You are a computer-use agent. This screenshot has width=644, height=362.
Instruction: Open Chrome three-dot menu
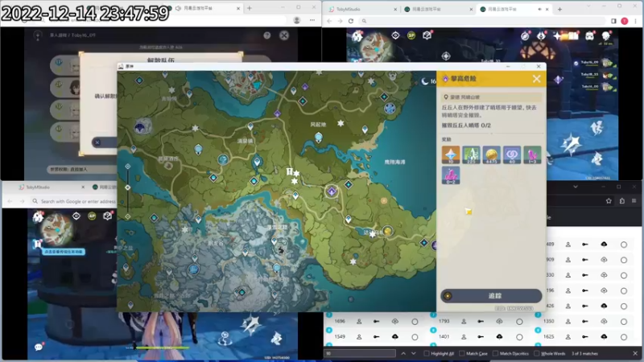point(635,21)
